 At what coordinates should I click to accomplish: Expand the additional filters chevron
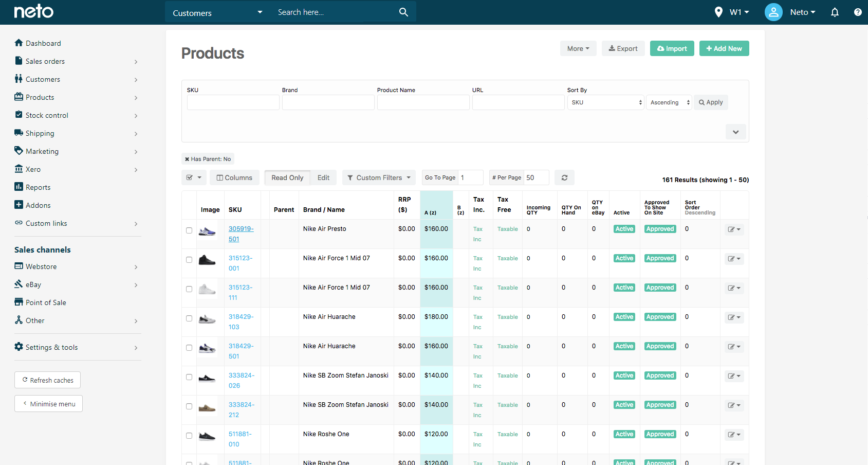coord(735,132)
